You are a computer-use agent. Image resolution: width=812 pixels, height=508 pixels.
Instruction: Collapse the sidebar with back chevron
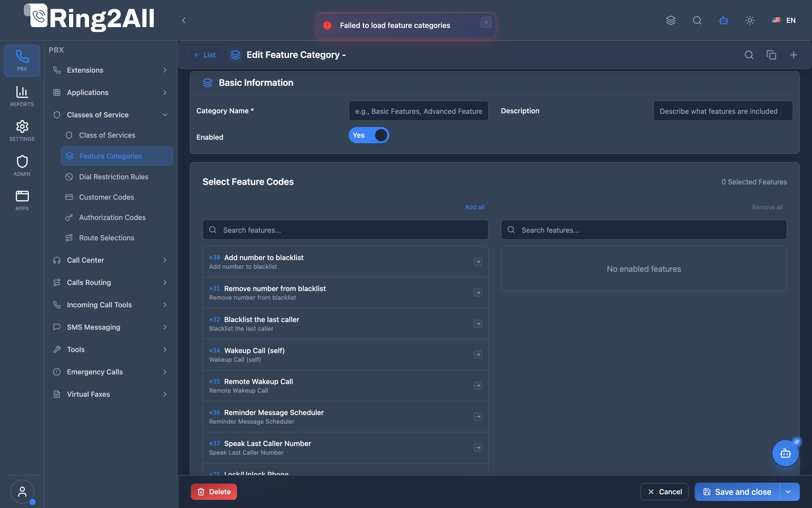[x=184, y=20]
